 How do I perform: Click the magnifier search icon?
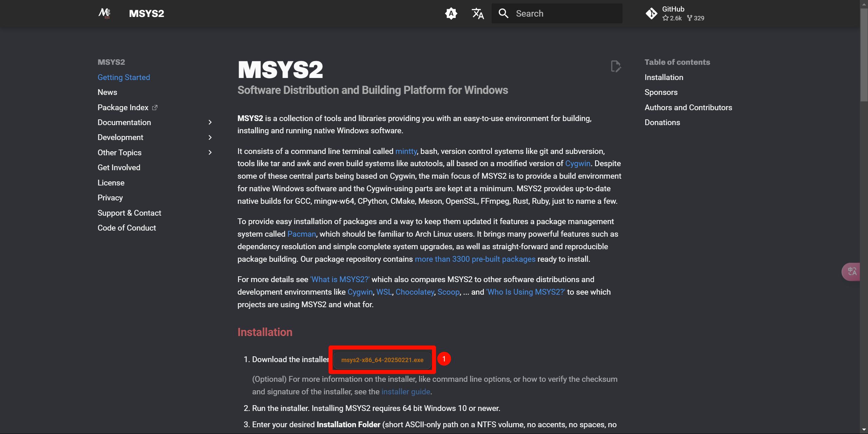pyautogui.click(x=504, y=14)
